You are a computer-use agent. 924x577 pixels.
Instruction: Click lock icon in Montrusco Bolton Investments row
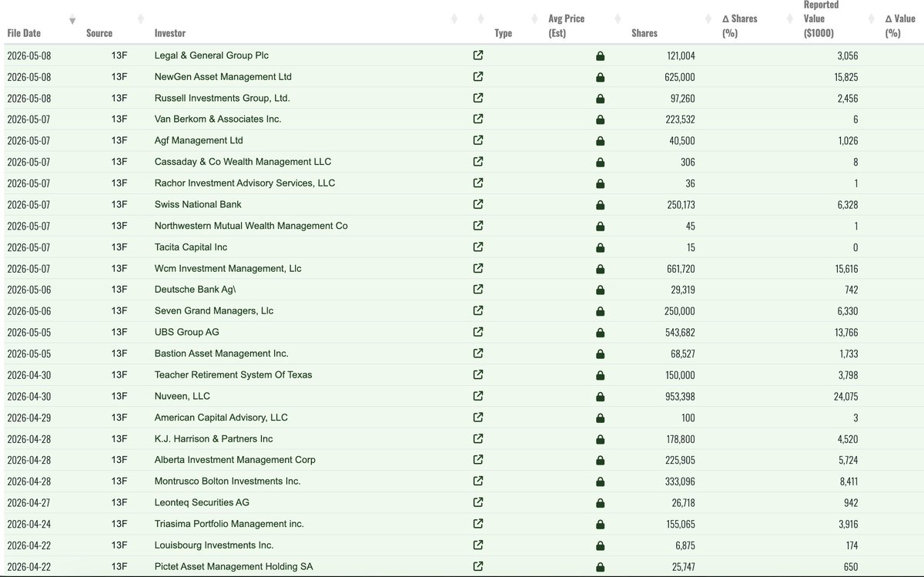tap(601, 481)
